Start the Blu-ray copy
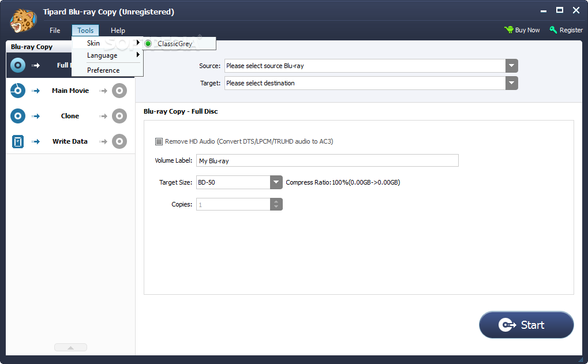The width and height of the screenshot is (588, 364). point(526,325)
